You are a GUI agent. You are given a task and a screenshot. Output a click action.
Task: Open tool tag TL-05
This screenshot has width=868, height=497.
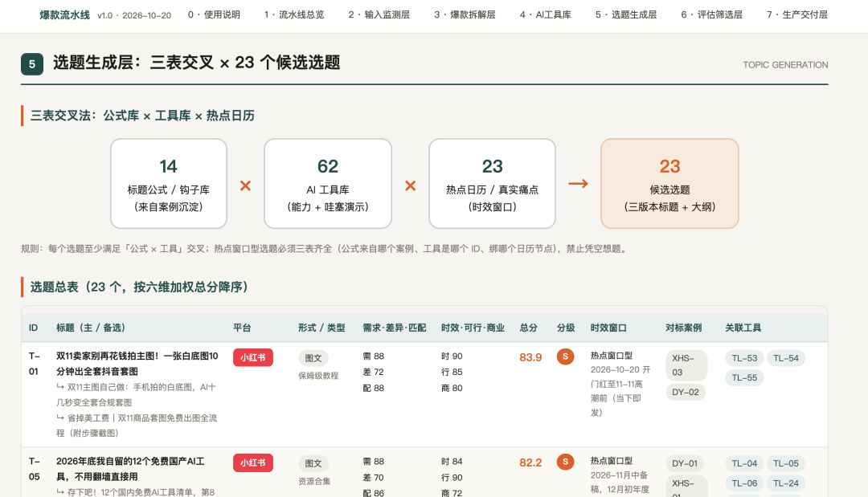(x=786, y=463)
